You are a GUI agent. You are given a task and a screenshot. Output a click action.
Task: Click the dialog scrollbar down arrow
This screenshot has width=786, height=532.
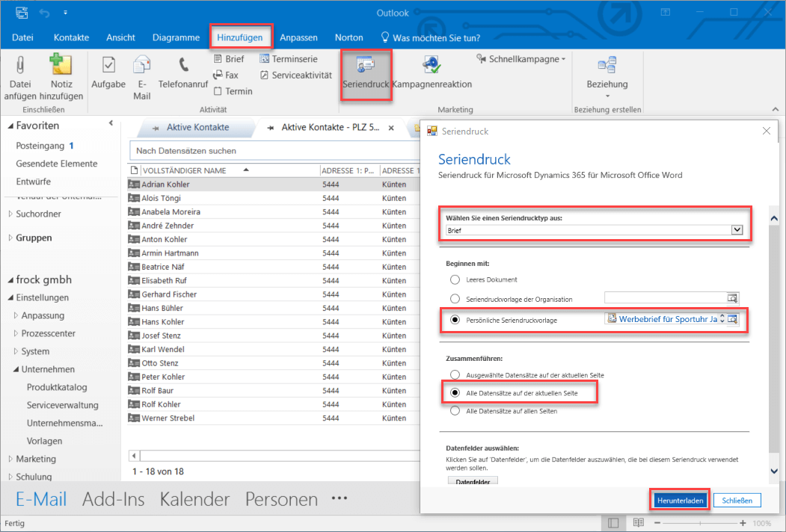point(774,471)
